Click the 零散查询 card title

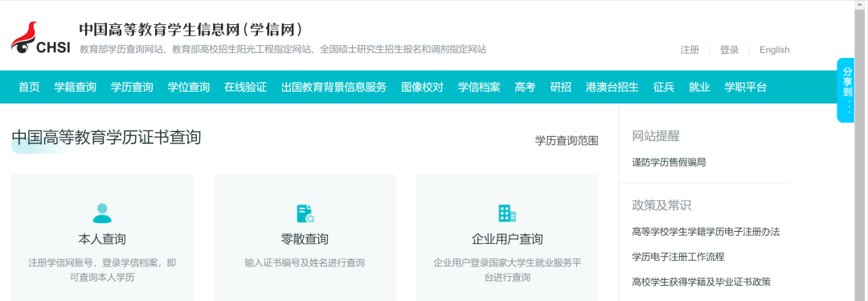pos(305,239)
